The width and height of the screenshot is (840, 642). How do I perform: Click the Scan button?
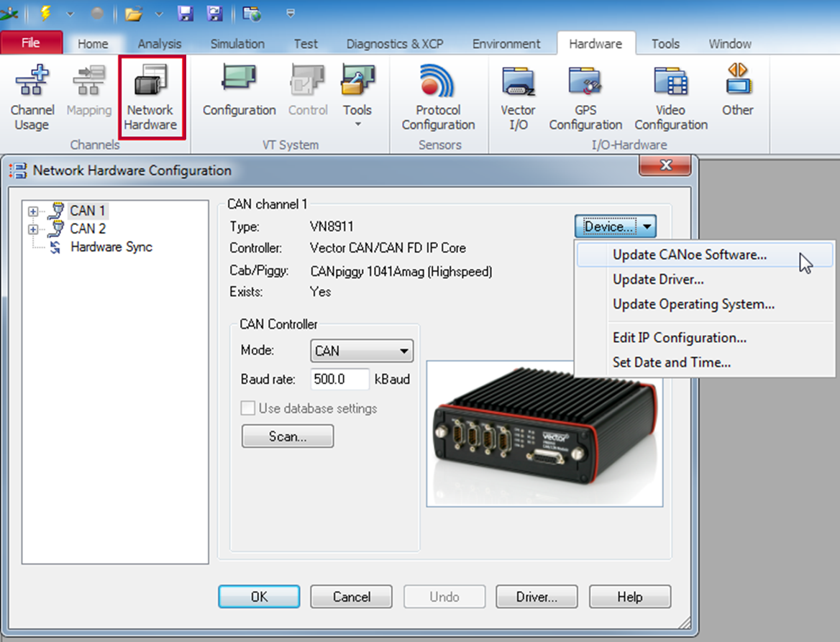click(x=287, y=436)
